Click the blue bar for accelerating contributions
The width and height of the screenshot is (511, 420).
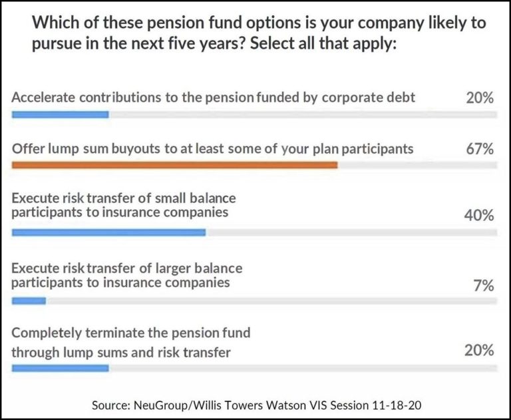click(x=60, y=114)
